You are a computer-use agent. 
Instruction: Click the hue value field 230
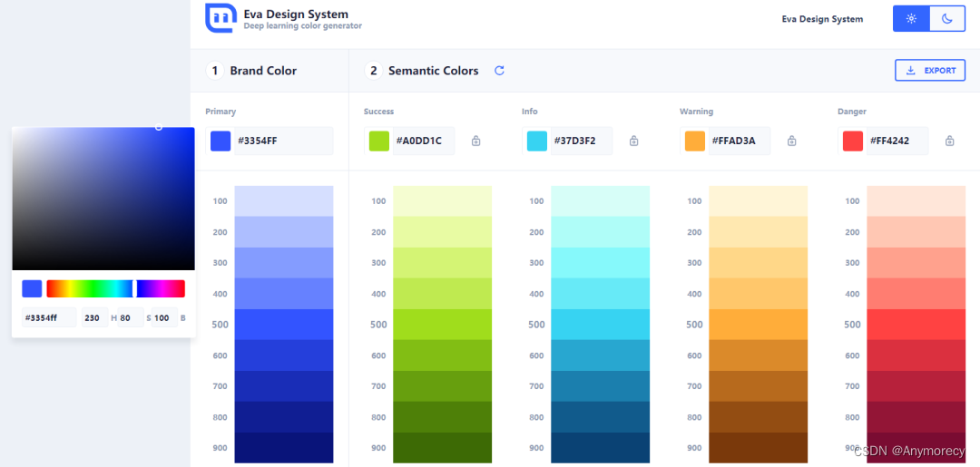tap(95, 317)
